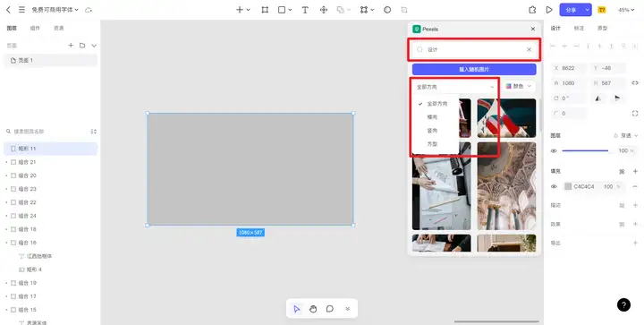Choose the third orientation option (portrait)
Image resolution: width=644 pixels, height=325 pixels.
tap(436, 131)
